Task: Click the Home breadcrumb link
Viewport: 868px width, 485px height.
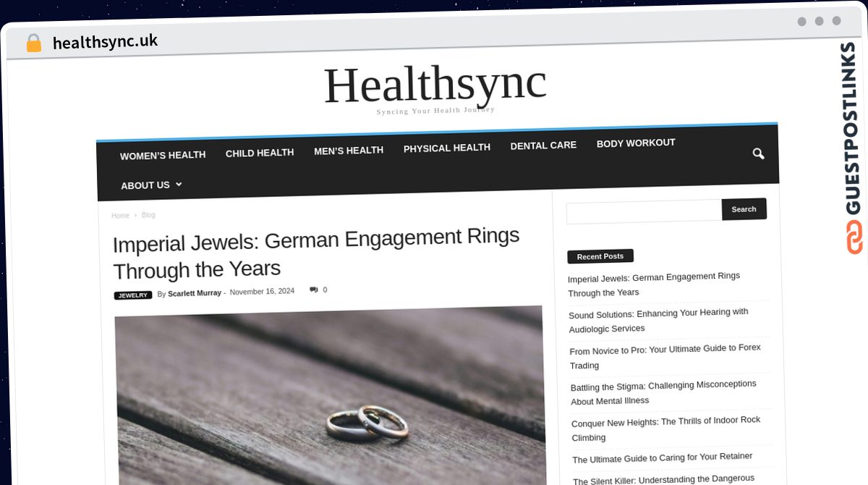Action: pos(120,216)
